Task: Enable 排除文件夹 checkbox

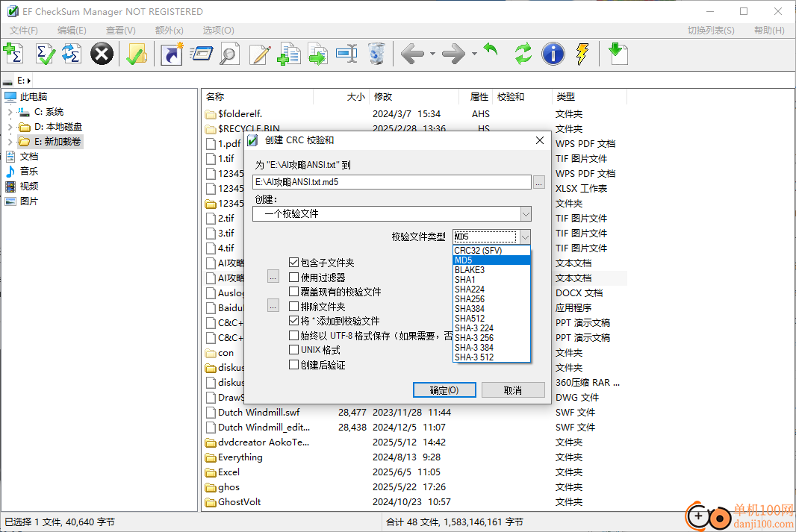Action: tap(293, 307)
